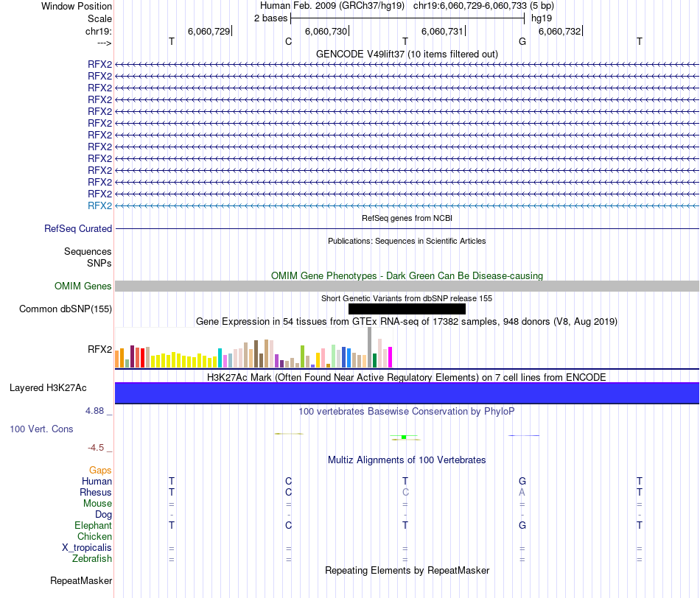Click the H3K27Ac Mark ENCODE track title
The height and width of the screenshot is (598, 700).
click(x=407, y=378)
